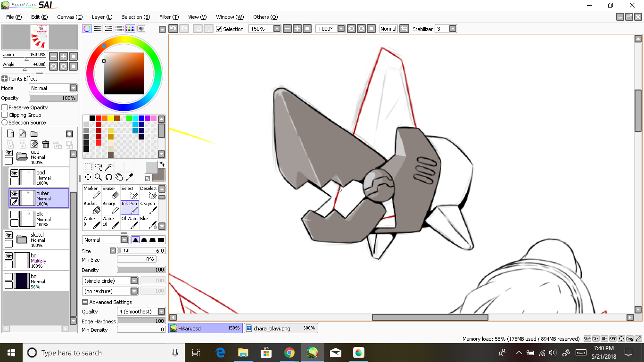Zoom in with the toolbar plus button

click(x=297, y=29)
